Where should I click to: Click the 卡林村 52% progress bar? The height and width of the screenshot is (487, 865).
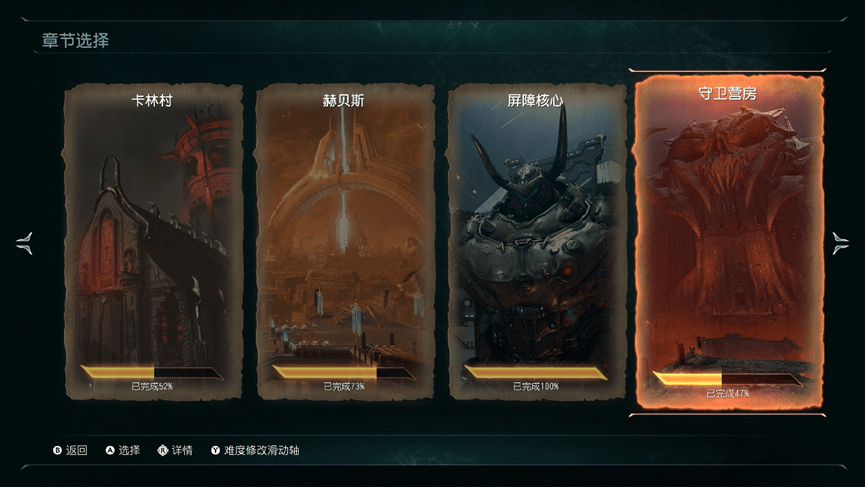coord(152,373)
